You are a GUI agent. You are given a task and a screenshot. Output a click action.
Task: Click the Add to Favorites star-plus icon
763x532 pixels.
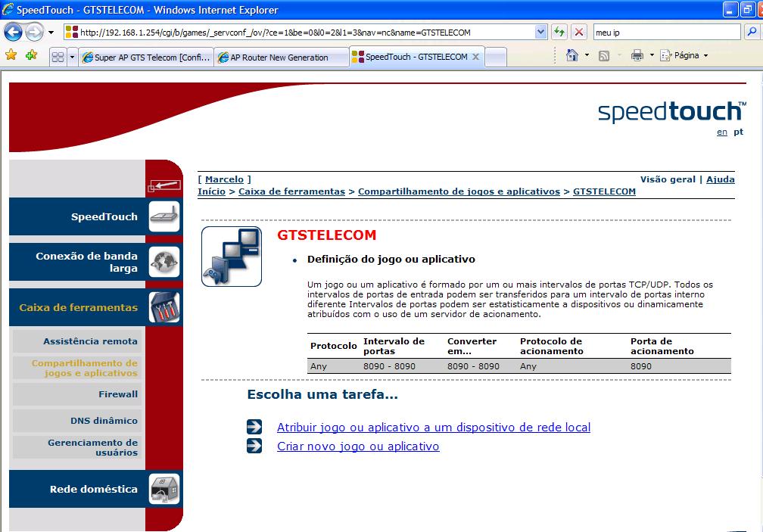32,55
